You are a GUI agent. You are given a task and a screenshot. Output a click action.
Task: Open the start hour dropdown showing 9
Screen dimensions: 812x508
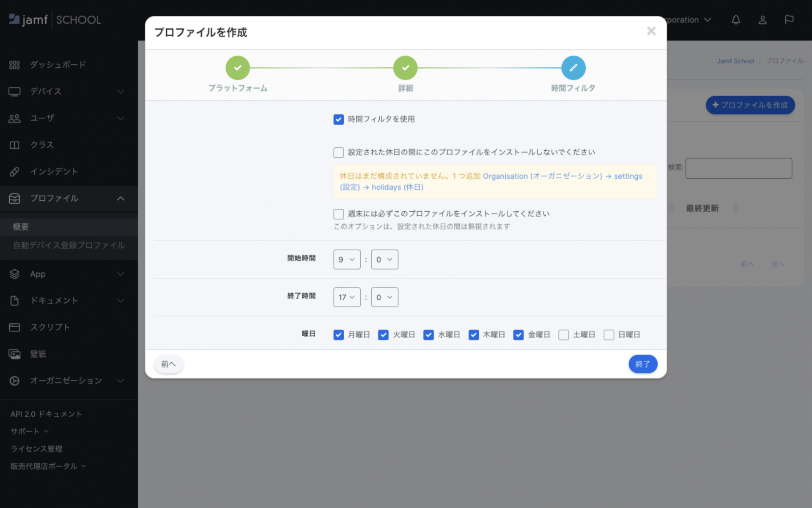[346, 260]
